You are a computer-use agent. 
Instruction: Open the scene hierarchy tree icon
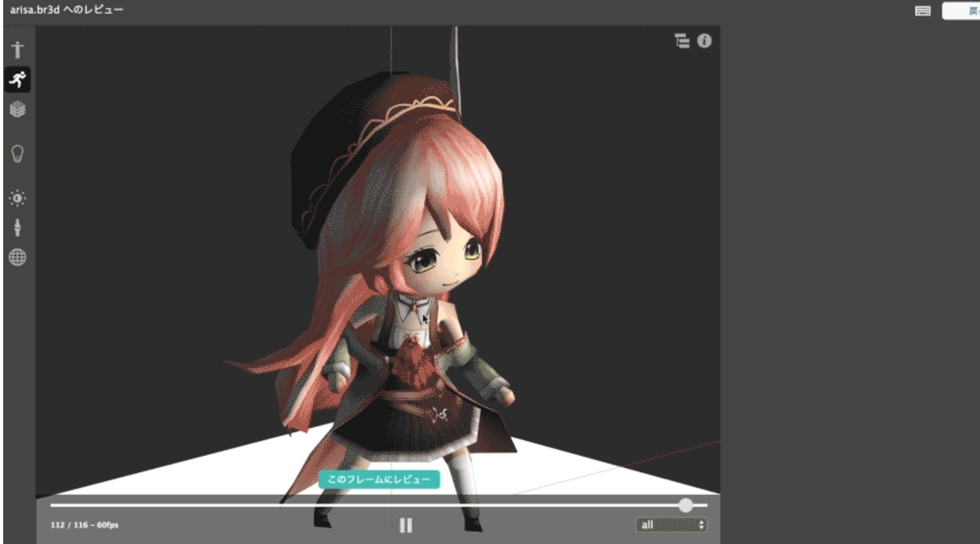(x=682, y=41)
